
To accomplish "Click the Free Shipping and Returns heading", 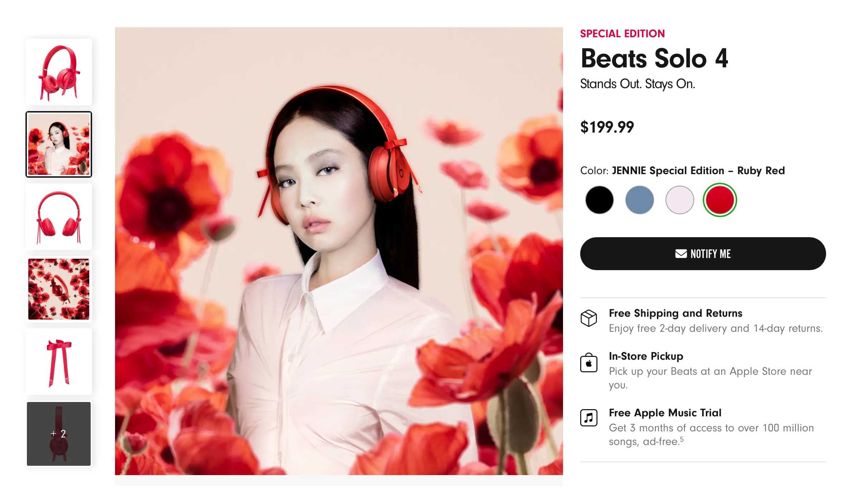I will (x=676, y=313).
